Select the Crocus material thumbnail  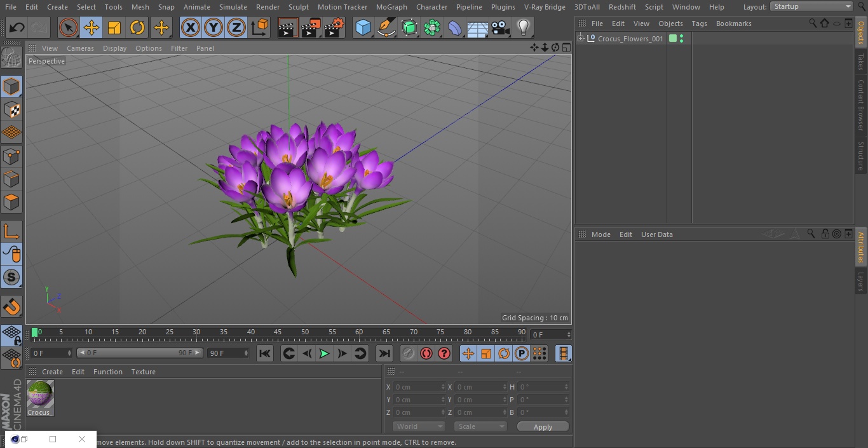(x=40, y=394)
